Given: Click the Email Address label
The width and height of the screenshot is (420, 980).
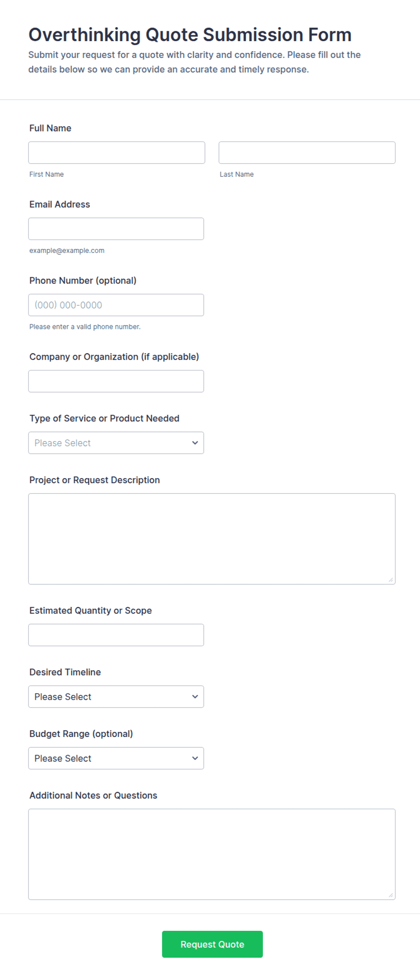Looking at the screenshot, I should tap(60, 204).
